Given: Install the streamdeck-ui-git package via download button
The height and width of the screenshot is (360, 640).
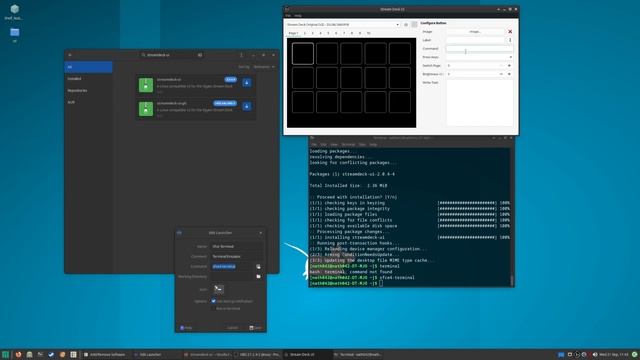Looking at the screenshot, I should click(247, 107).
